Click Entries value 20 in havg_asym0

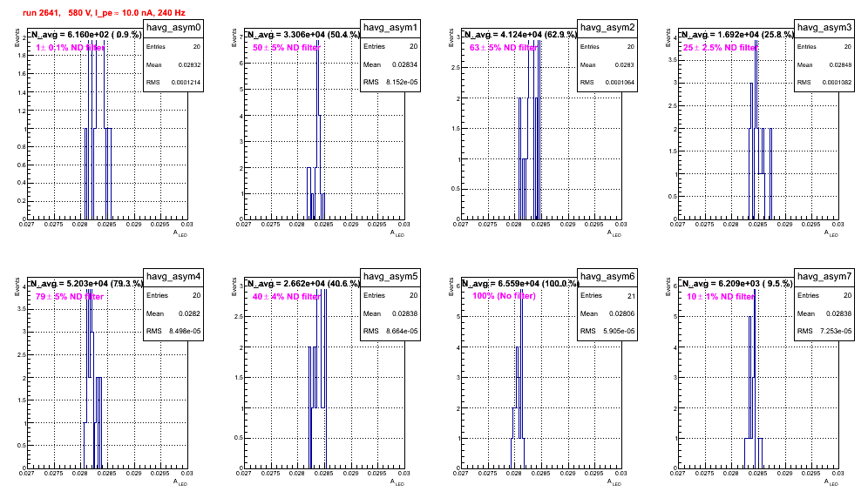(x=197, y=47)
